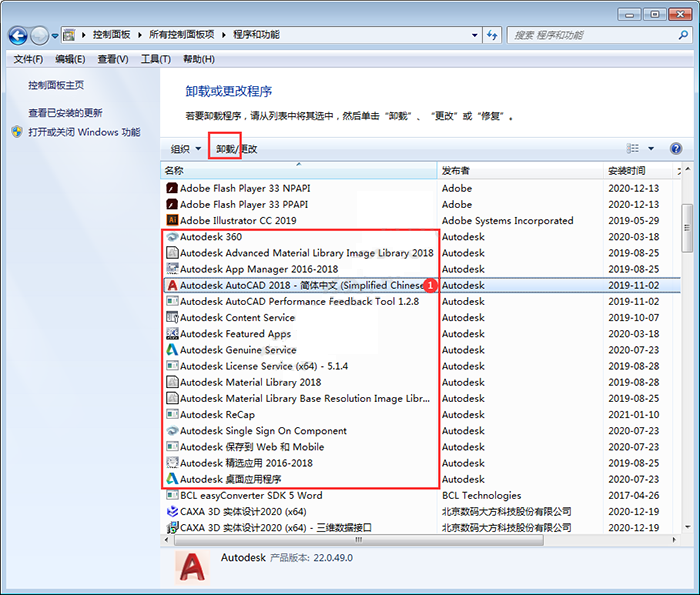Open the 文件(F) menu
700x595 pixels.
tap(28, 59)
